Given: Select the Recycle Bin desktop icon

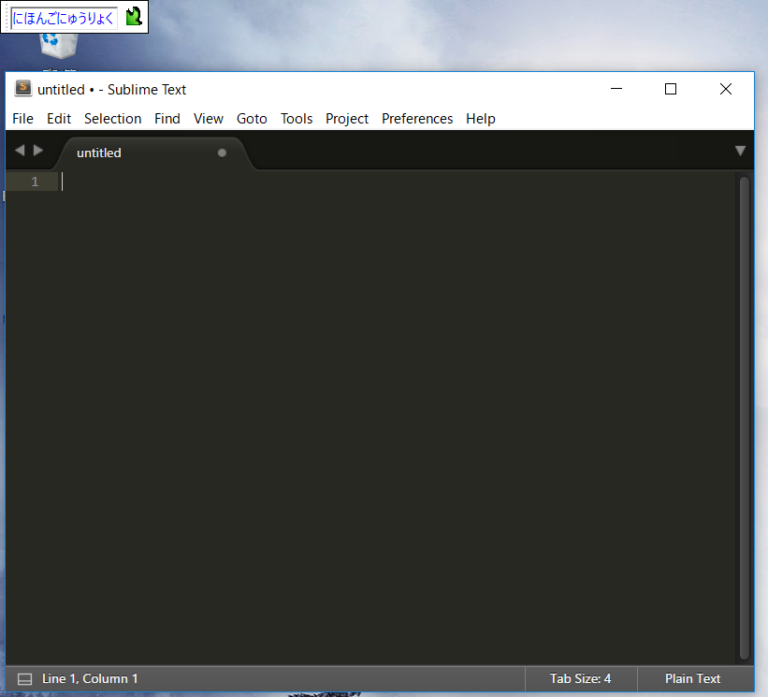Looking at the screenshot, I should [59, 46].
